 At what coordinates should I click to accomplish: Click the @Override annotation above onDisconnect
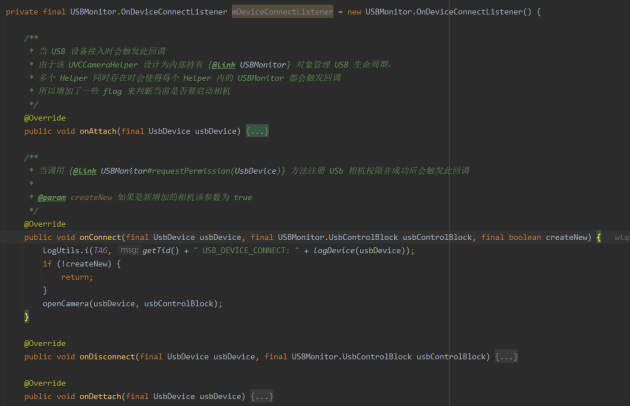click(45, 343)
